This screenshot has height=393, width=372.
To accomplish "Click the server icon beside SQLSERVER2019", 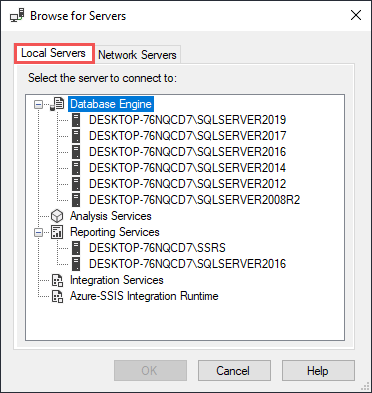I will point(76,120).
